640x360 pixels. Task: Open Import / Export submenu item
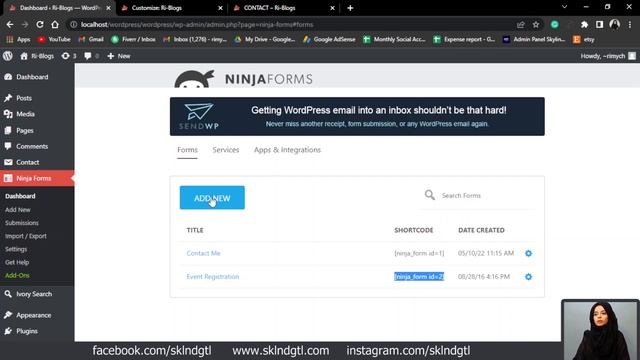(x=26, y=236)
